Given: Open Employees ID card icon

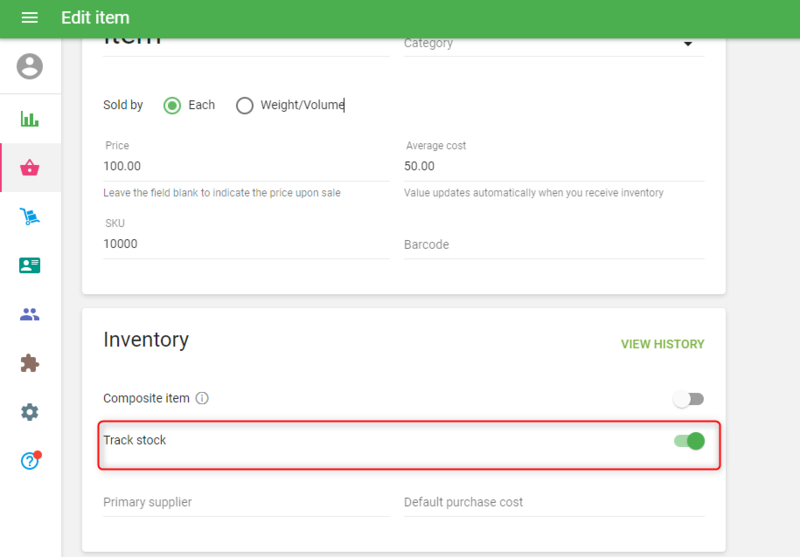Looking at the screenshot, I should tap(30, 266).
